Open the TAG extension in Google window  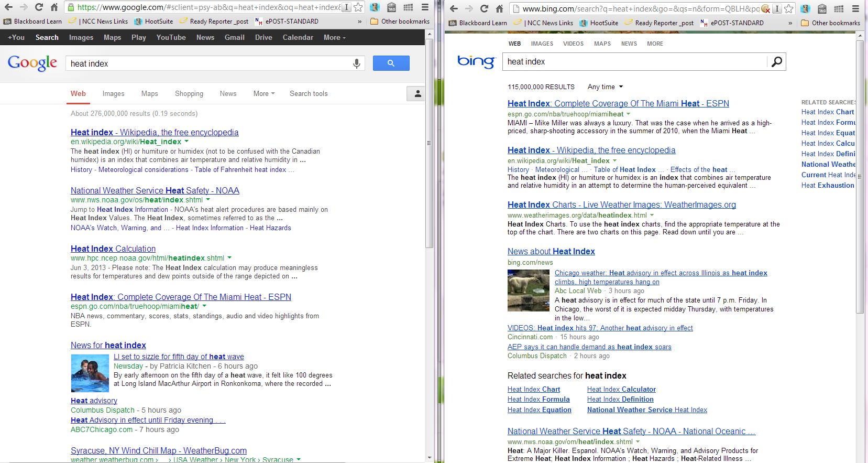tap(391, 7)
